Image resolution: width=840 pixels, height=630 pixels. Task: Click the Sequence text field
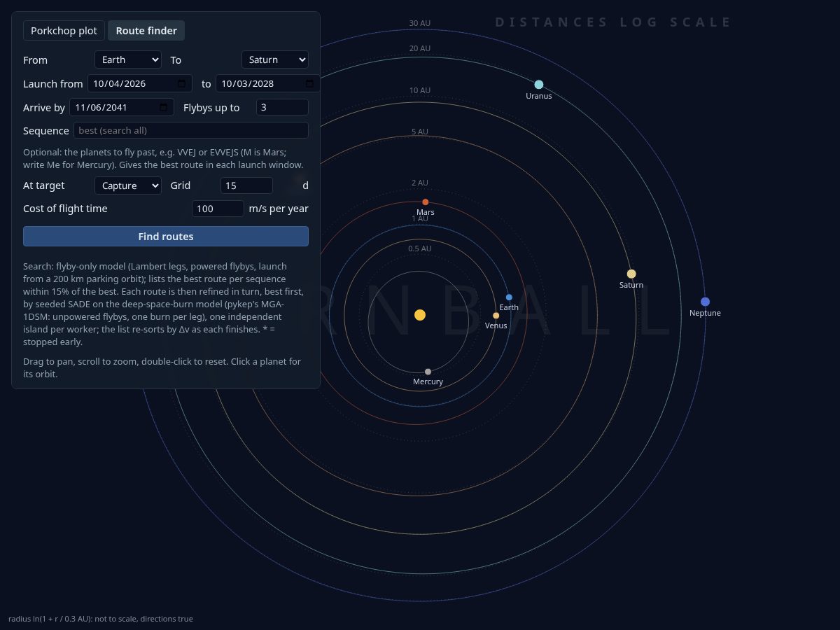pyautogui.click(x=191, y=131)
